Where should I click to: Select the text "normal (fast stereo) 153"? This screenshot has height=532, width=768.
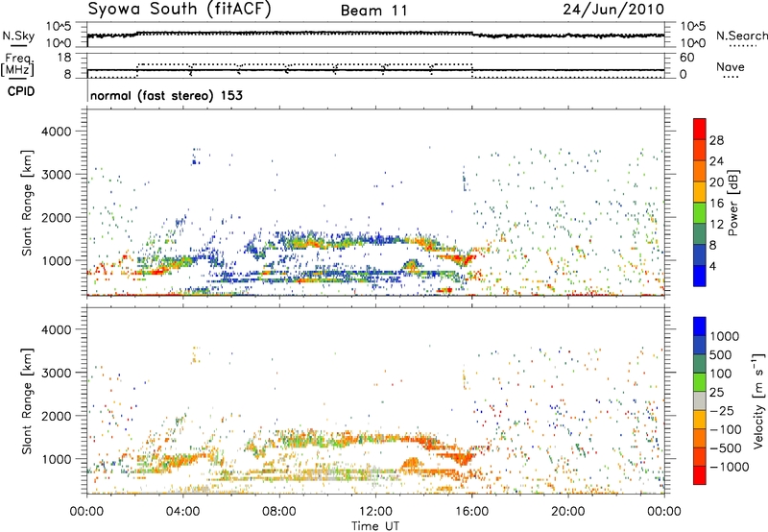(x=166, y=95)
